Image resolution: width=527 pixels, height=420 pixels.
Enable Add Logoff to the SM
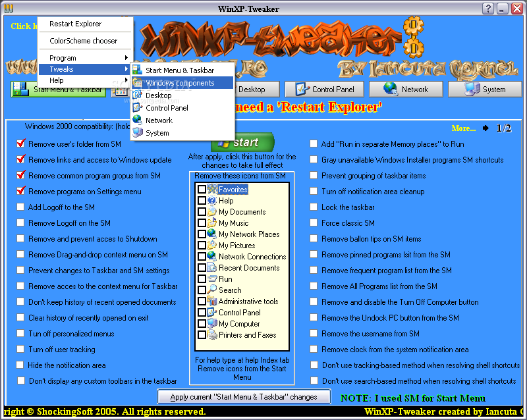pyautogui.click(x=20, y=207)
